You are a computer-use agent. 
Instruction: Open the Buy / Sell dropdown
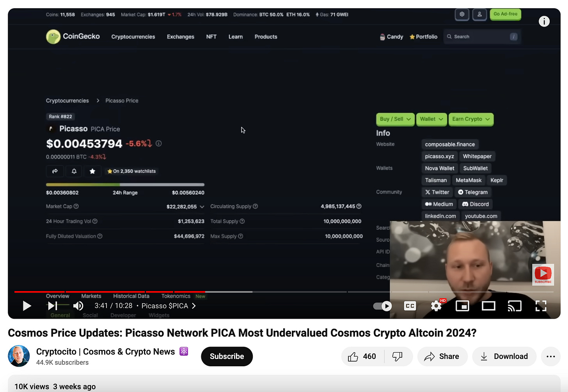[x=395, y=119]
